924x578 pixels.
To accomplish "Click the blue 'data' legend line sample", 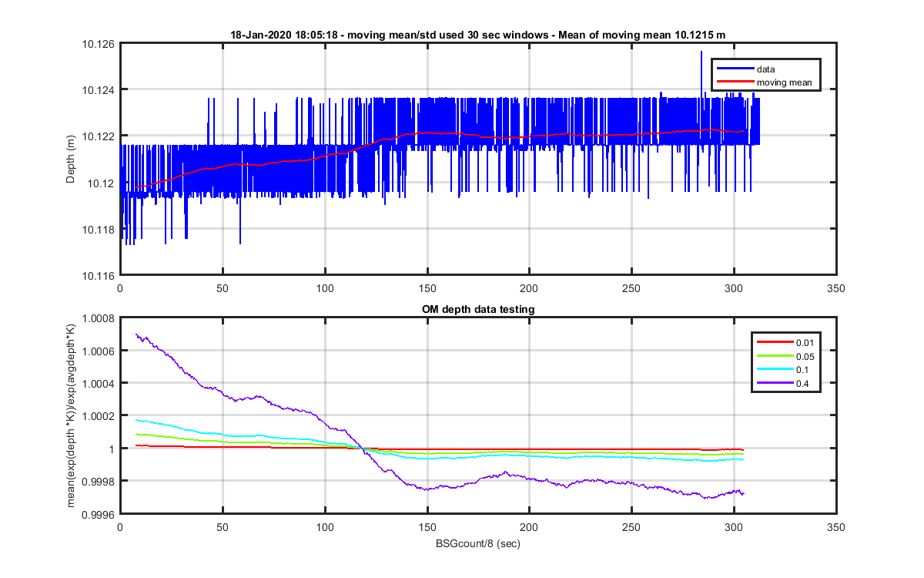I will coord(734,69).
